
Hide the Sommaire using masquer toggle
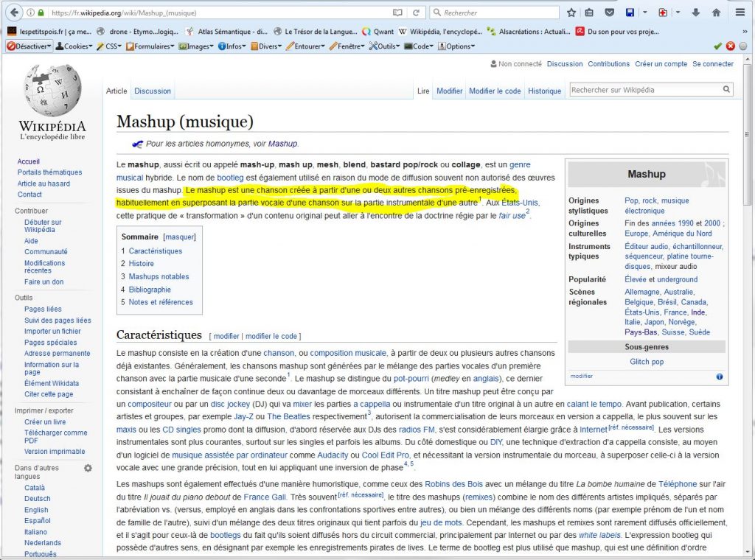coord(180,237)
